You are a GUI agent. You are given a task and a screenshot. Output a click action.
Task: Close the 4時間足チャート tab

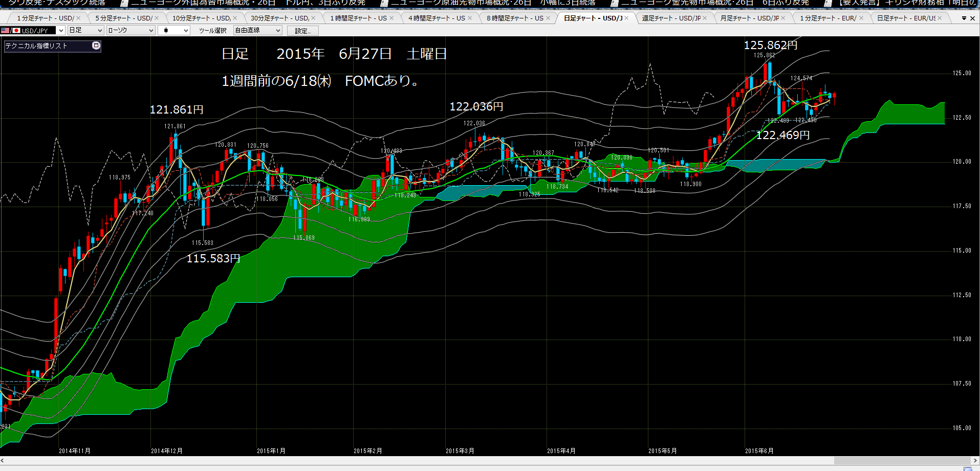pyautogui.click(x=470, y=18)
